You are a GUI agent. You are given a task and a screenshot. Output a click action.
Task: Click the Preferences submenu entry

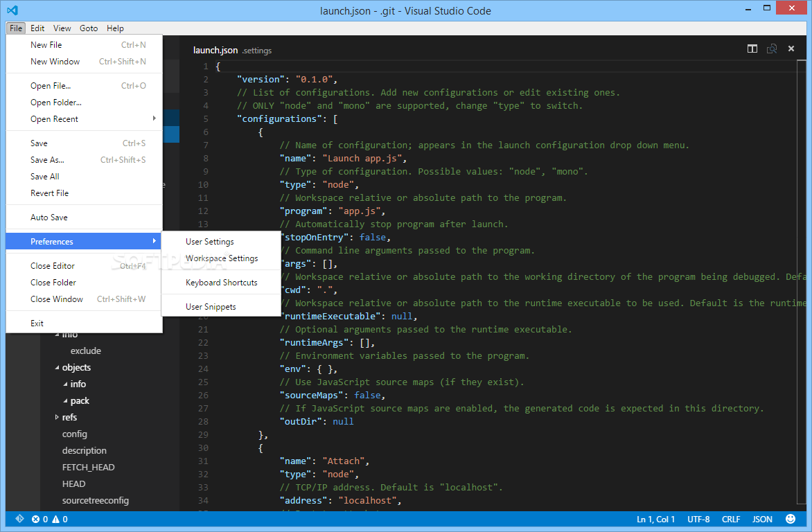click(85, 241)
